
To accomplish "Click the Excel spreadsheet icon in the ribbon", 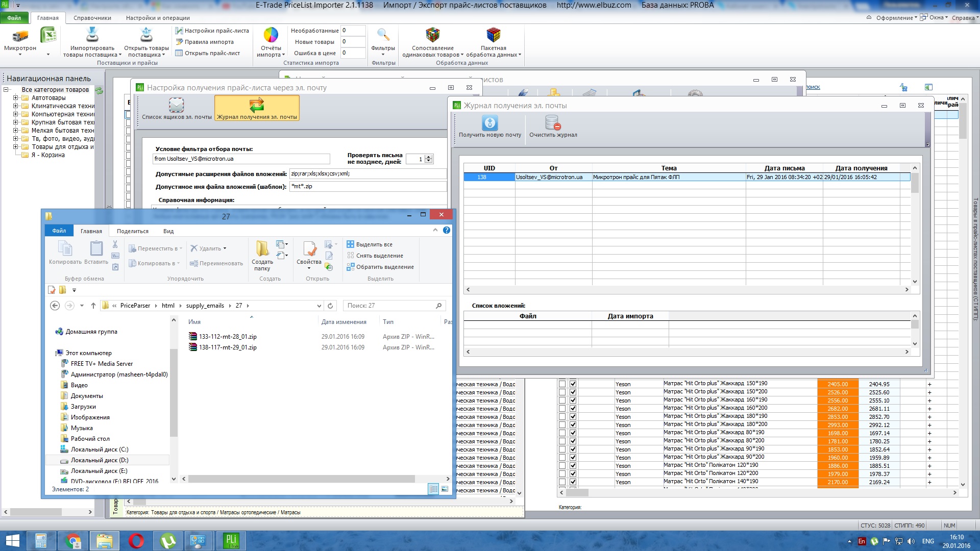I will pyautogui.click(x=48, y=36).
